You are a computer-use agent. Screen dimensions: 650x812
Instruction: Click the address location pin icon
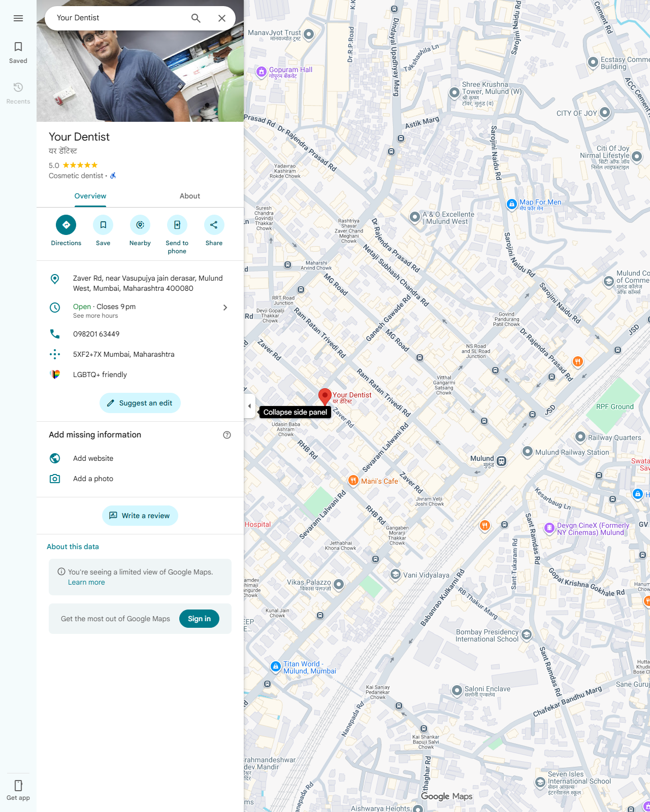[55, 279]
